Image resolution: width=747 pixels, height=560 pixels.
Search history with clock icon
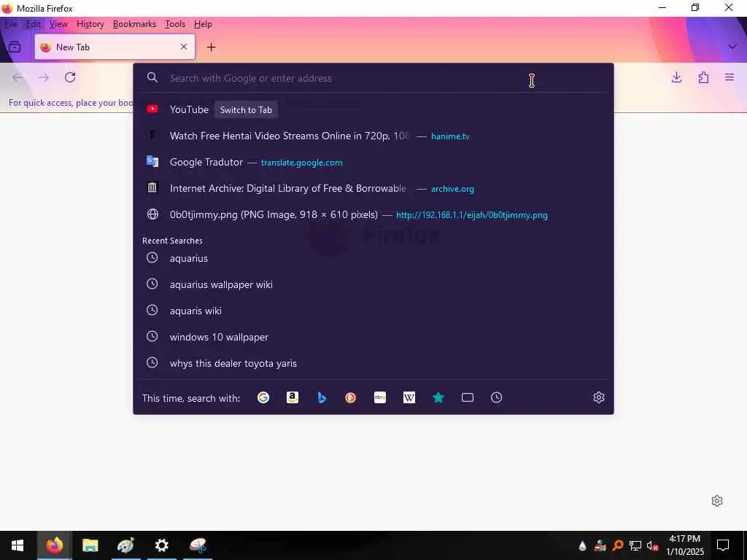click(x=496, y=397)
